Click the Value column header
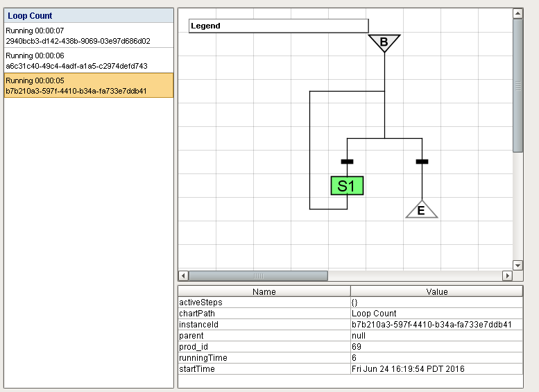This screenshot has width=539, height=392. click(x=437, y=292)
